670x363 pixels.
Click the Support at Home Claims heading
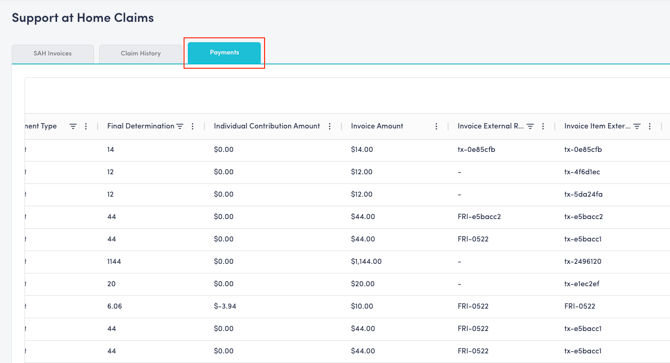[83, 18]
